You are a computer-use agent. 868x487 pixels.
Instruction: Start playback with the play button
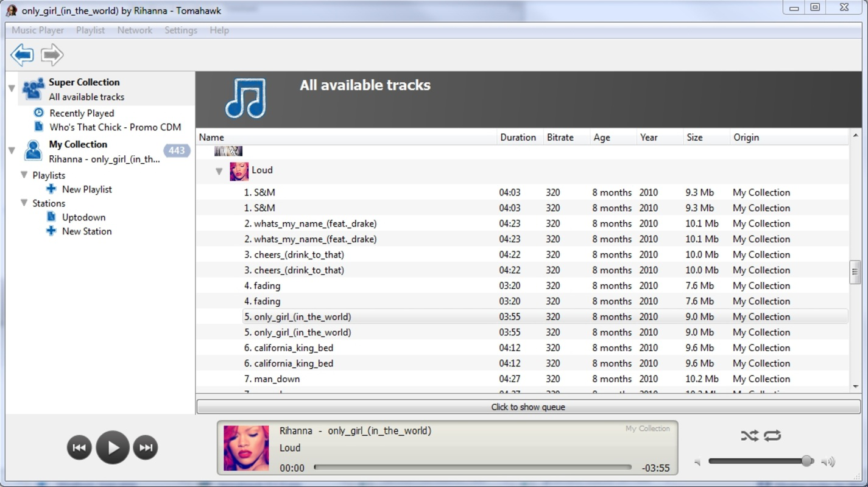(x=113, y=447)
